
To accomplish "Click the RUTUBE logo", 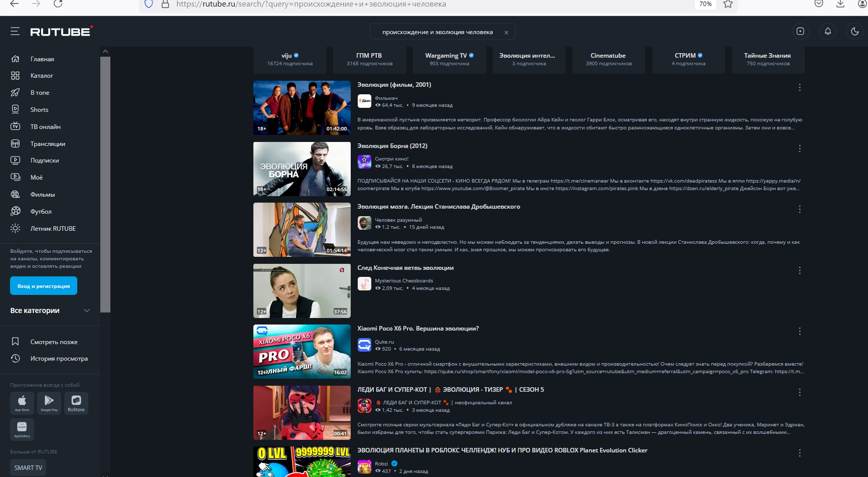I will [x=61, y=32].
